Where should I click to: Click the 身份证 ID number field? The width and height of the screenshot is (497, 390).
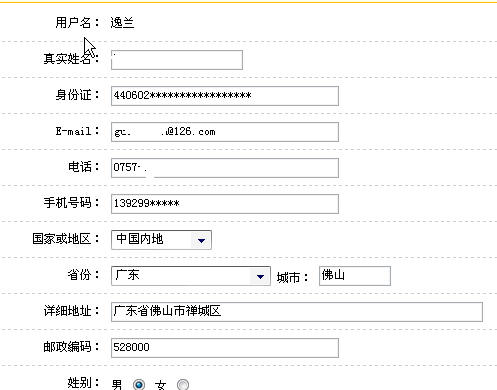coord(225,96)
